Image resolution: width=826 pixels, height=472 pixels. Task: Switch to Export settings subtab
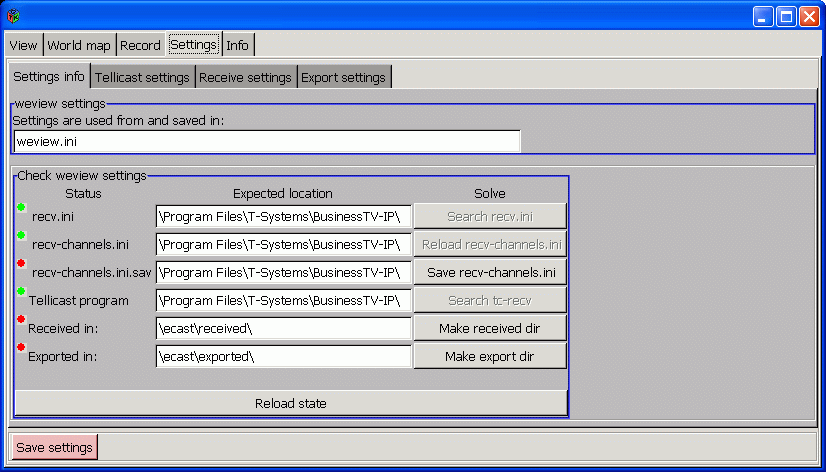343,77
